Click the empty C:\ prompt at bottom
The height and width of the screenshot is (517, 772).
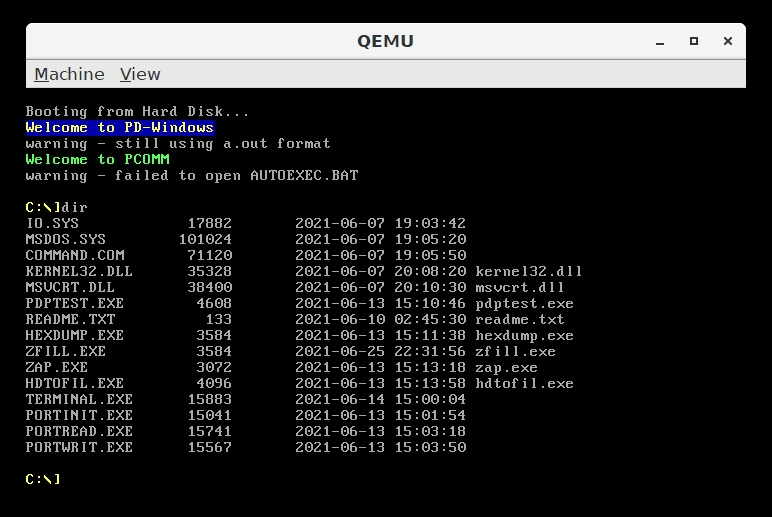click(x=43, y=480)
